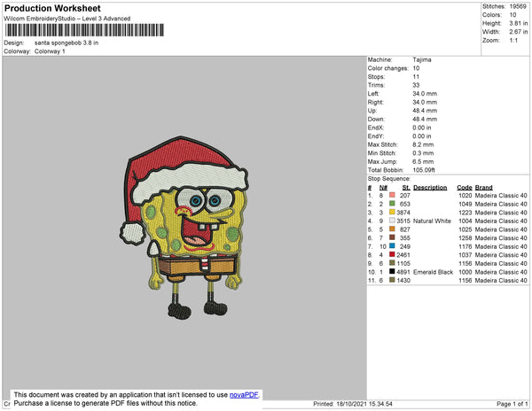Screen dimensions: 532x411
Task: Click the red swatch in stop 8
Action: pyautogui.click(x=392, y=254)
